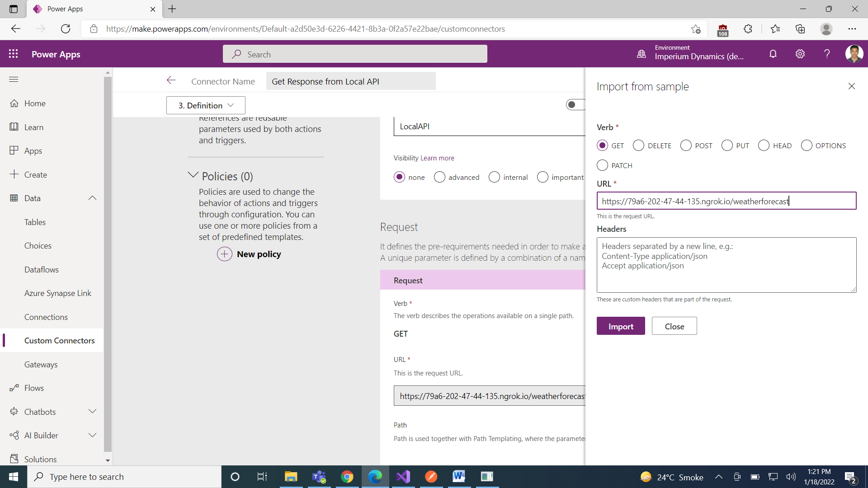Close the Import from sample panel
Viewport: 868px width, 488px height.
coord(852,86)
